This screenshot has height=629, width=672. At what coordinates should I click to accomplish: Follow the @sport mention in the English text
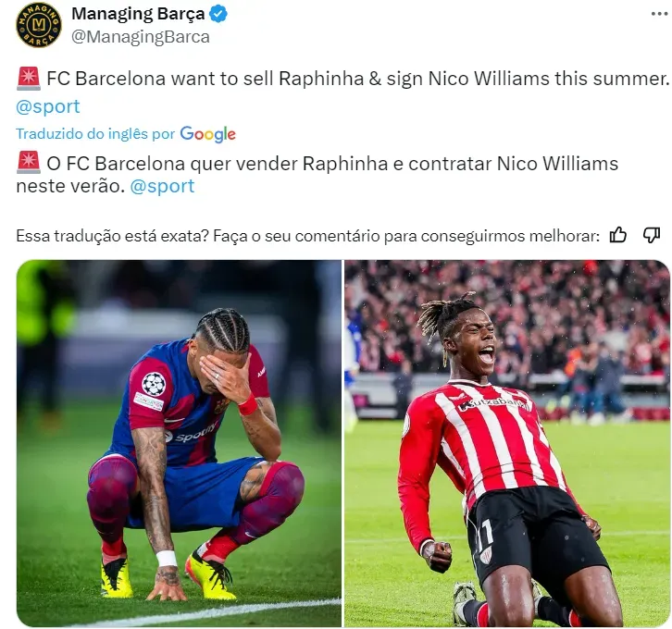tap(47, 106)
